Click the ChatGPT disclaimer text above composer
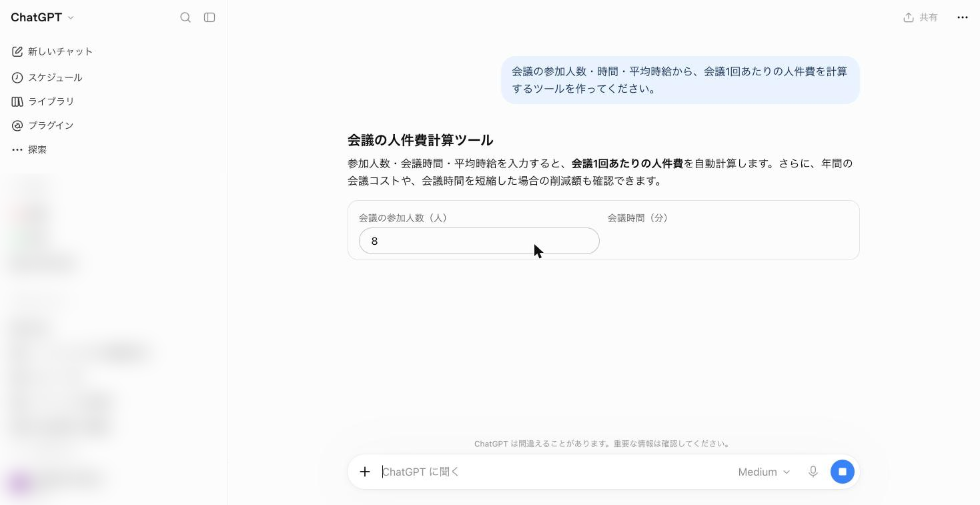The image size is (980, 505). pyautogui.click(x=603, y=444)
